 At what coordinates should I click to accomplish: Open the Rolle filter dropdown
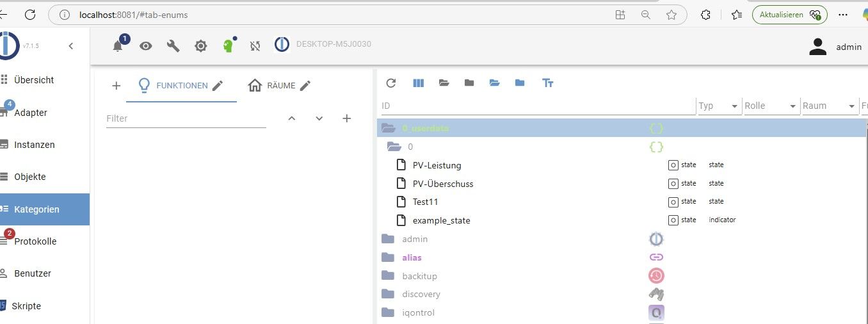pyautogui.click(x=793, y=106)
